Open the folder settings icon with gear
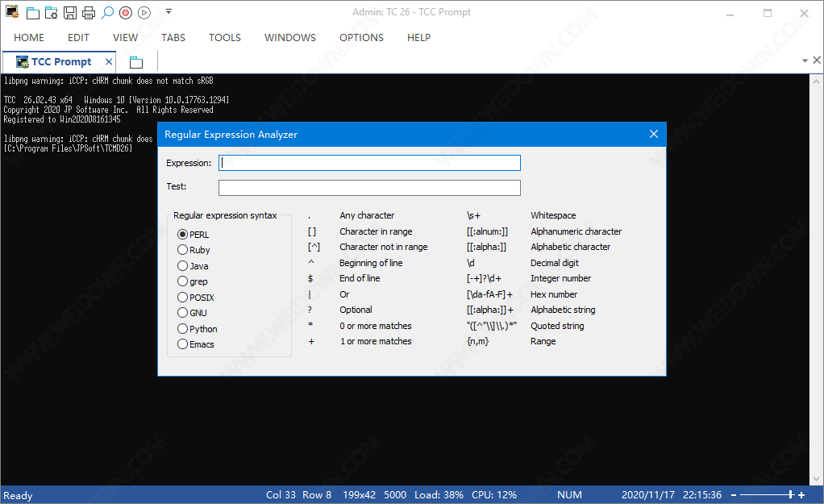Viewport: 824px width, 504px height. point(51,13)
